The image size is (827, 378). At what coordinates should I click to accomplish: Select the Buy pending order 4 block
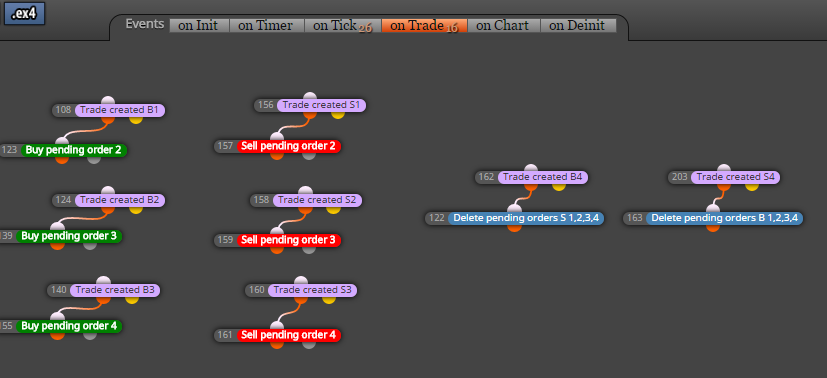(x=69, y=326)
